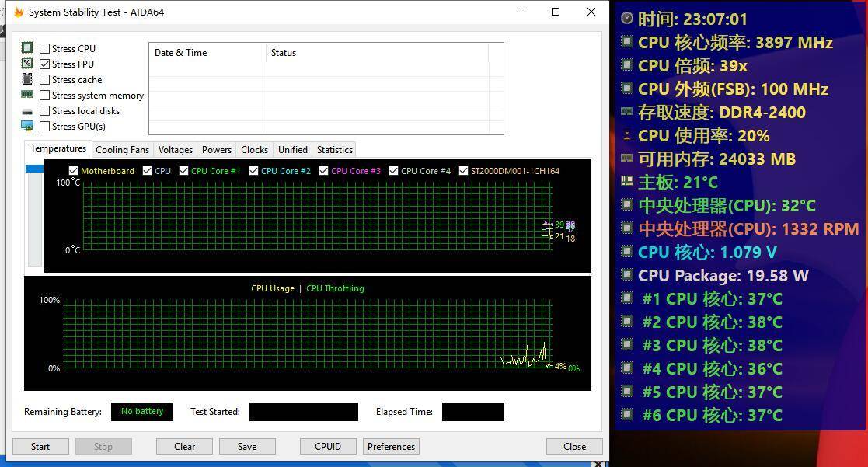Click the CPU Usage graph legend label
This screenshot has height=467, width=868.
[272, 288]
